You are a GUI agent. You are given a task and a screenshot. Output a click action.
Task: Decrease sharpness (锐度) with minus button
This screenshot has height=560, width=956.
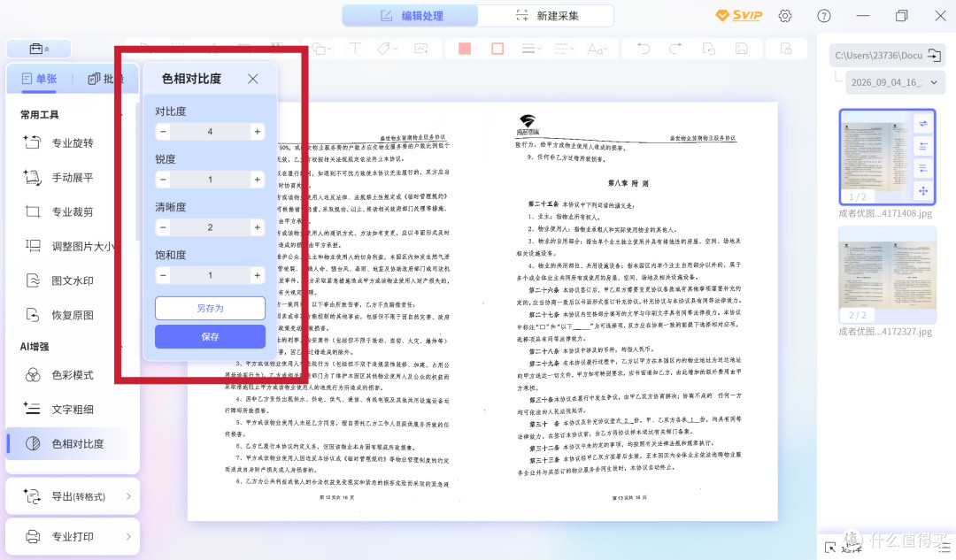pyautogui.click(x=163, y=180)
